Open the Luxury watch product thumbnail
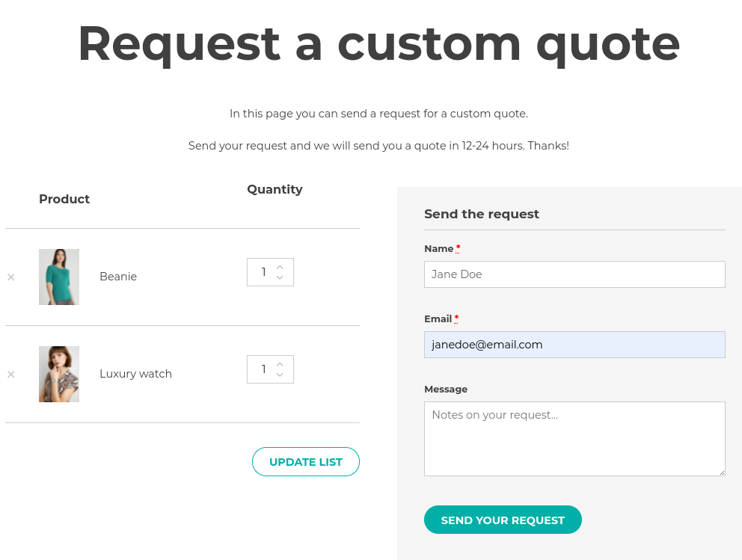The image size is (742, 560). [59, 374]
